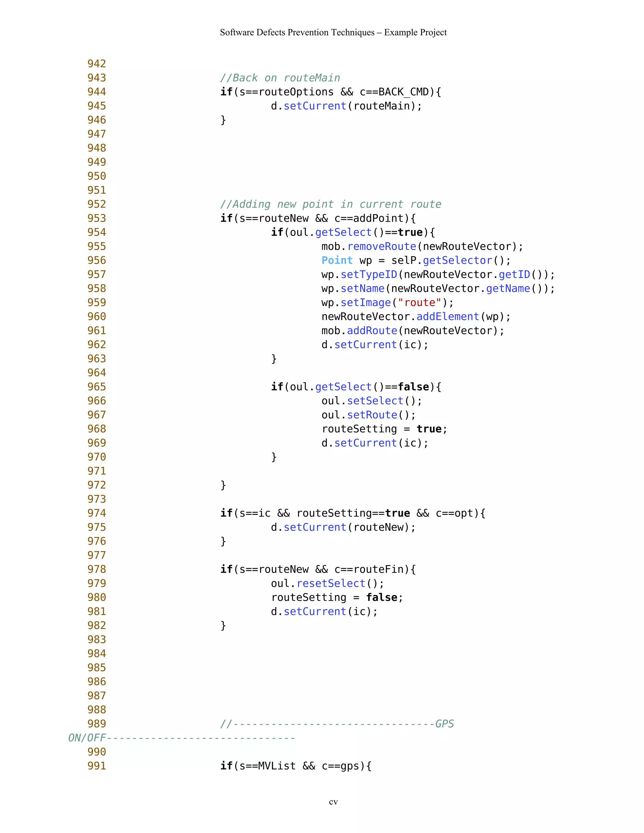Click removeRoute method call
The height and width of the screenshot is (833, 644).
point(381,246)
